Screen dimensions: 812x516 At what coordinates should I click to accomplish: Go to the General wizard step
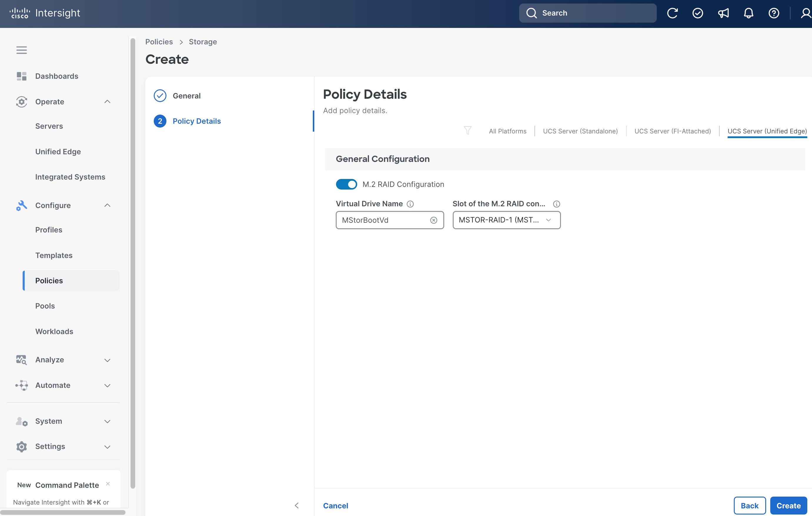coord(186,96)
